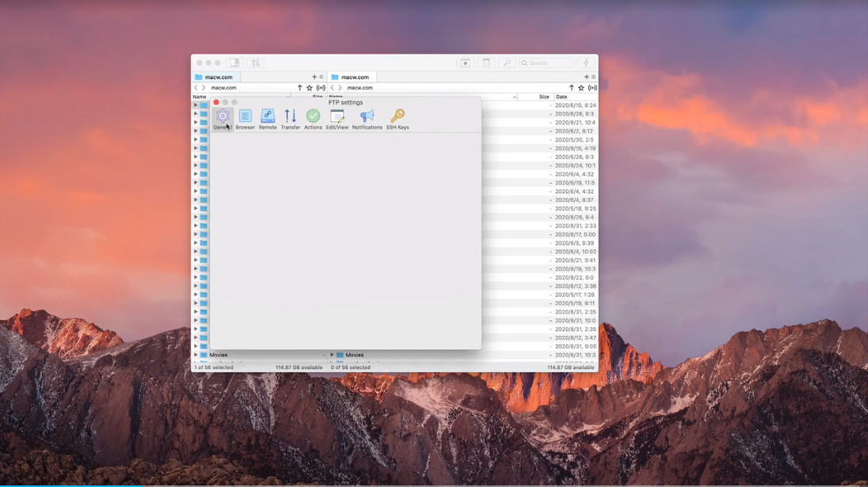Toggle the broadcast icon in the left pane
Viewport: 868px width, 487px height.
coord(321,88)
